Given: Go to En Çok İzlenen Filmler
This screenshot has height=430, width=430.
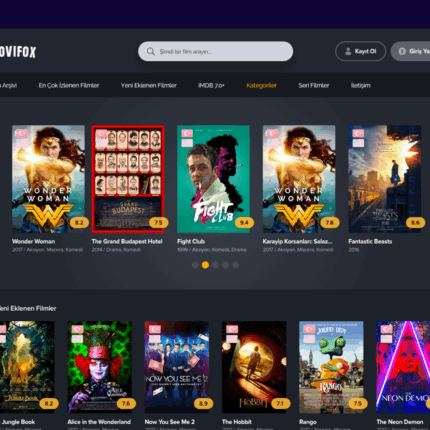Looking at the screenshot, I should click(69, 85).
